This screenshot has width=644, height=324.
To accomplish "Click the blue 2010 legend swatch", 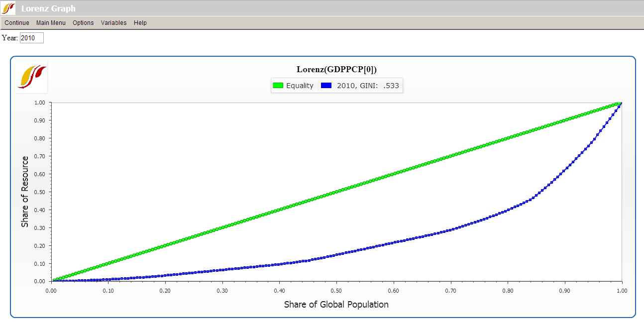I will tap(326, 86).
